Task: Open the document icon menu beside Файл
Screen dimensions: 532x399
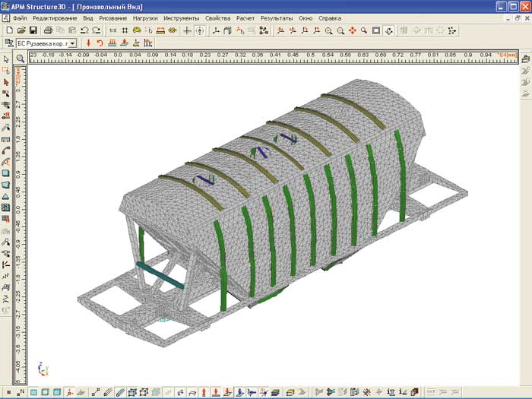Action: (5, 17)
